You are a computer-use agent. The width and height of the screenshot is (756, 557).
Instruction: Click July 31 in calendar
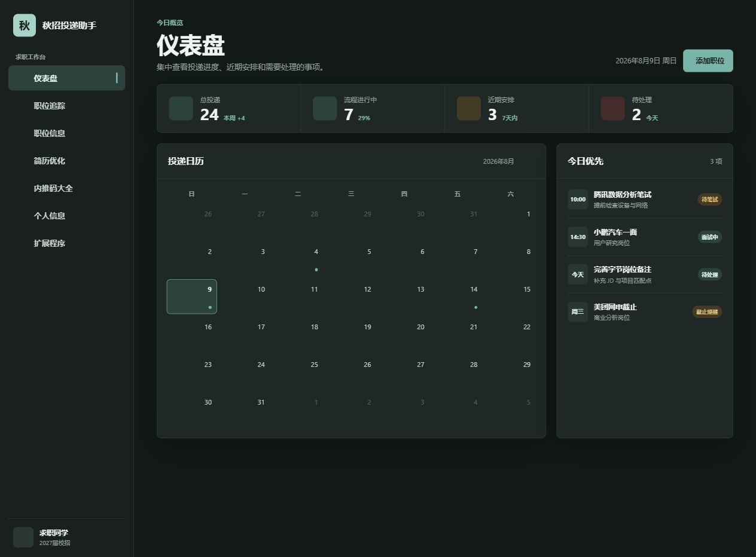458,221
